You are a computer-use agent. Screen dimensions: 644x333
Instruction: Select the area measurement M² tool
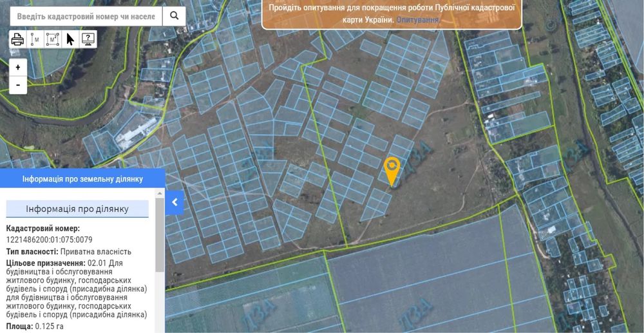(53, 39)
